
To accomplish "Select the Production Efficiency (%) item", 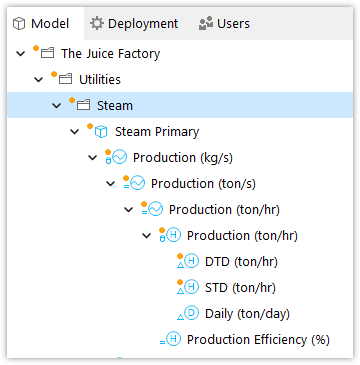I will [258, 340].
